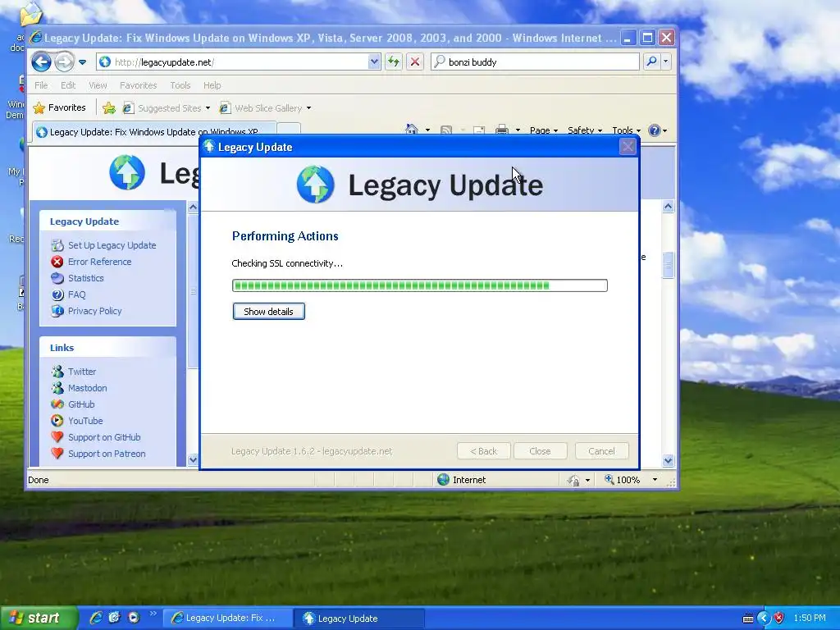Open the search provider dropdown arrow

click(x=666, y=62)
